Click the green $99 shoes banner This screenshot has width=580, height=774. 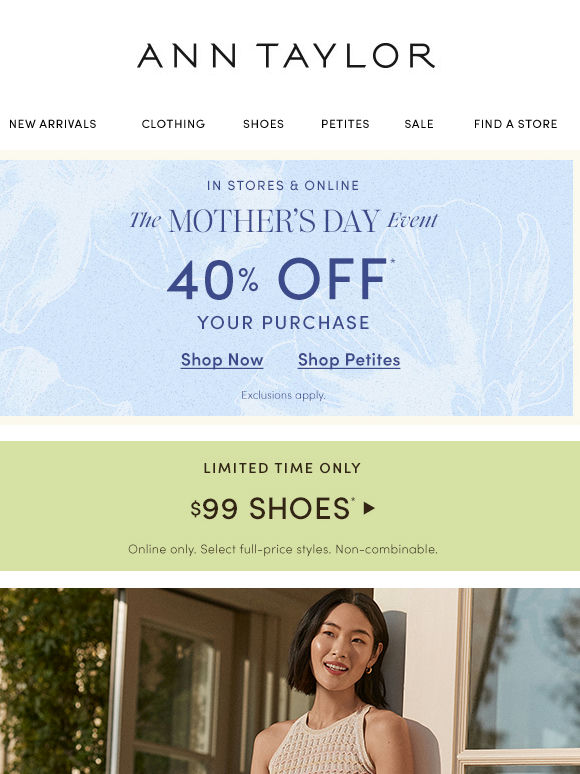pos(290,506)
